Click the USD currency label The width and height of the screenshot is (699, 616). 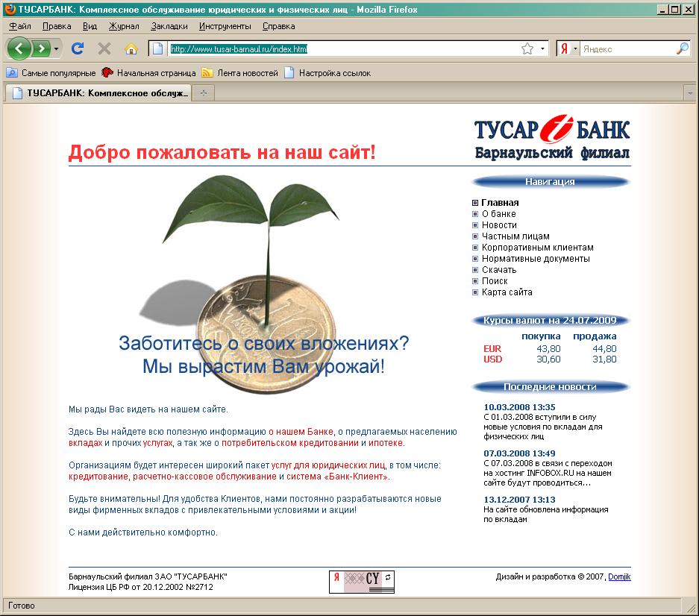coord(492,359)
